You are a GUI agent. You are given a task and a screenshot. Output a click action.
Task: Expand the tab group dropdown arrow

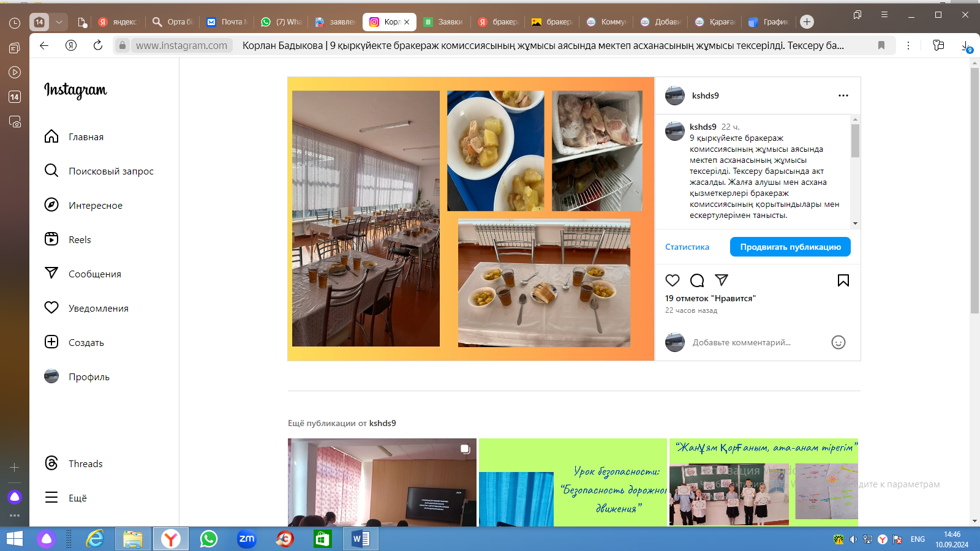click(59, 22)
